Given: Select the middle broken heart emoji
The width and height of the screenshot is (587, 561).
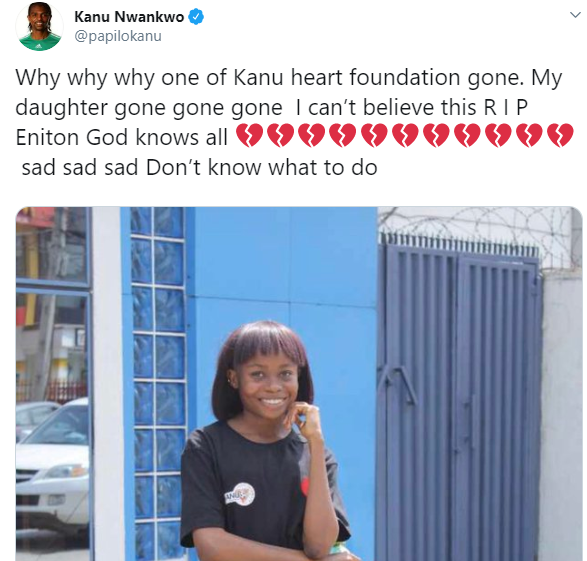Looking at the screenshot, I should 405,135.
